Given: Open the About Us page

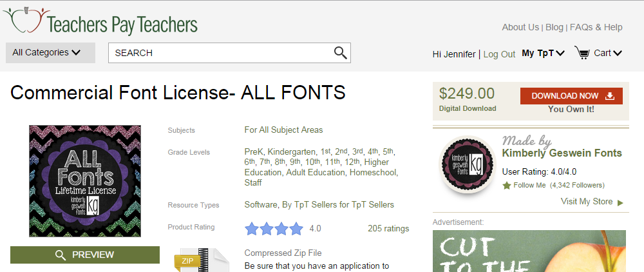Looking at the screenshot, I should coord(520,27).
